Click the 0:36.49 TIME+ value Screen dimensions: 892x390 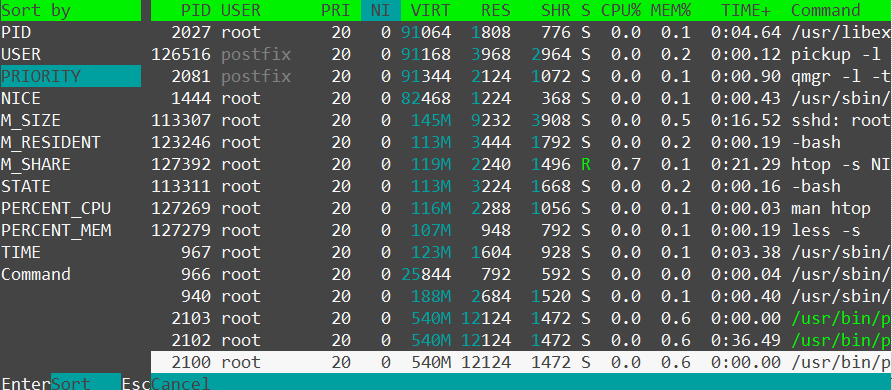[x=745, y=340]
